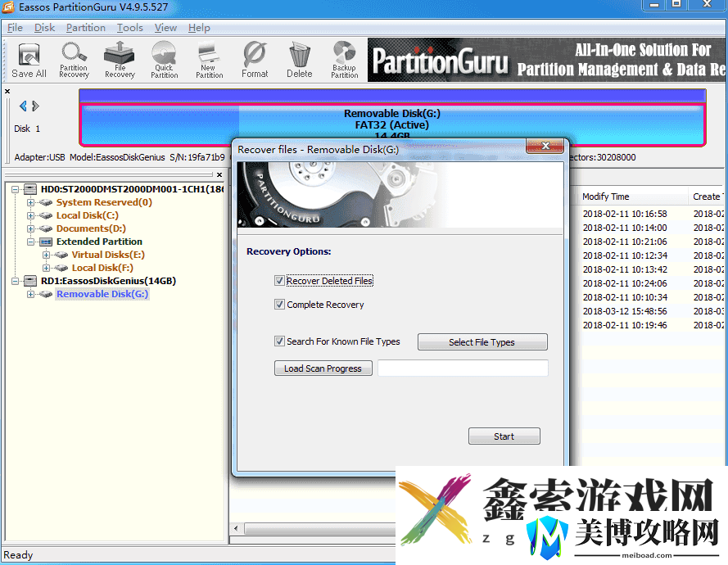This screenshot has width=728, height=565.
Task: Click Load Scan Progress button
Action: 323,368
